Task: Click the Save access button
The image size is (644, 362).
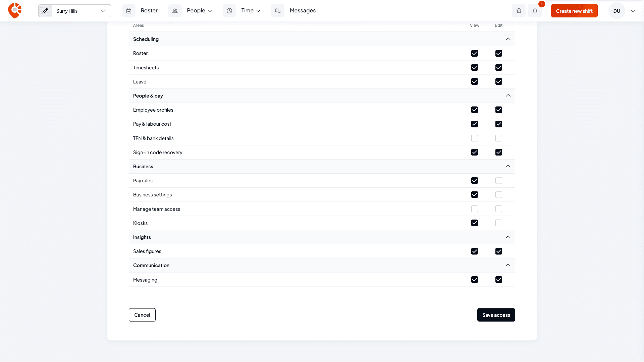Action: [x=496, y=315]
